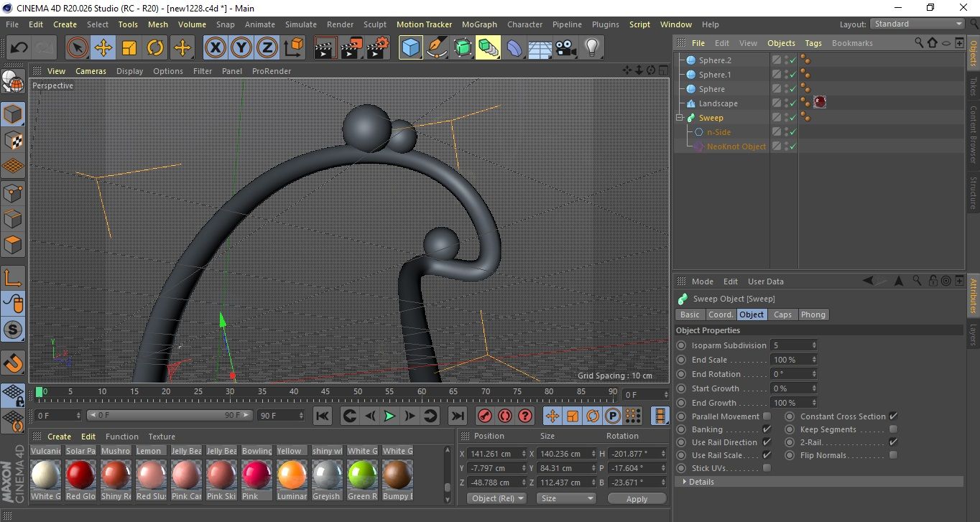This screenshot has width=980, height=522.
Task: Uncheck Constant Cross Section
Action: 893,416
